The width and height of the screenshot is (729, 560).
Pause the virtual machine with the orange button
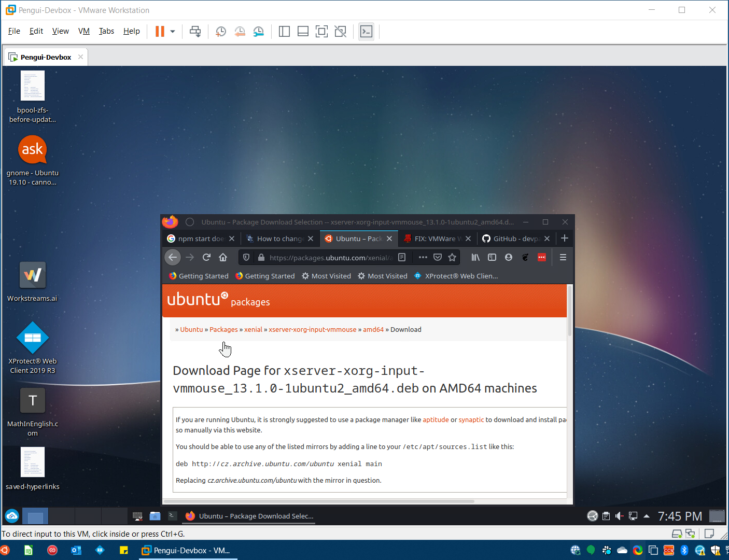pos(160,32)
